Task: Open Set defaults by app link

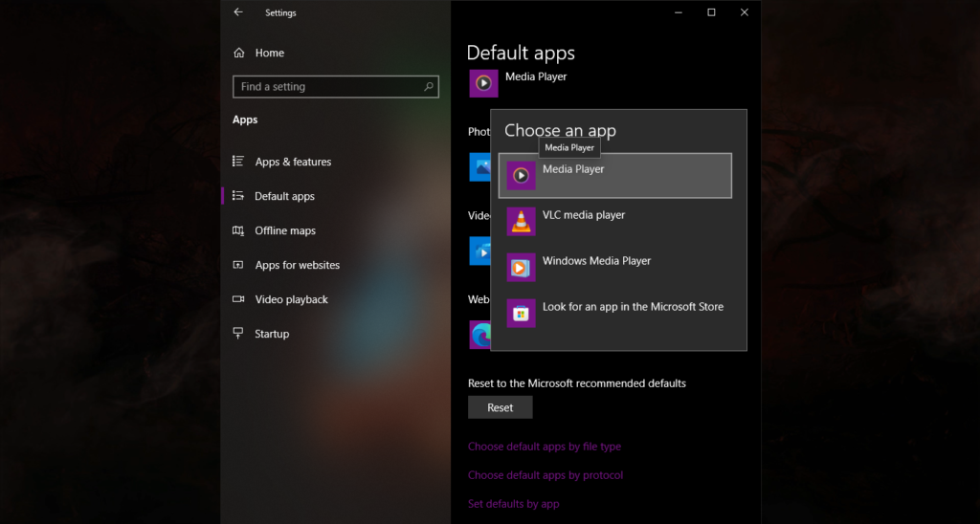Action: (x=514, y=504)
